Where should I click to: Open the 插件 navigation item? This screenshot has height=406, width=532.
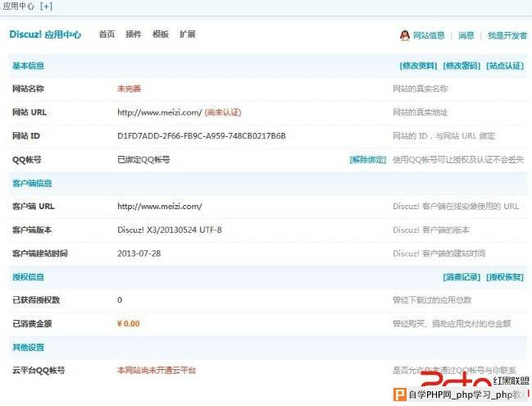134,34
